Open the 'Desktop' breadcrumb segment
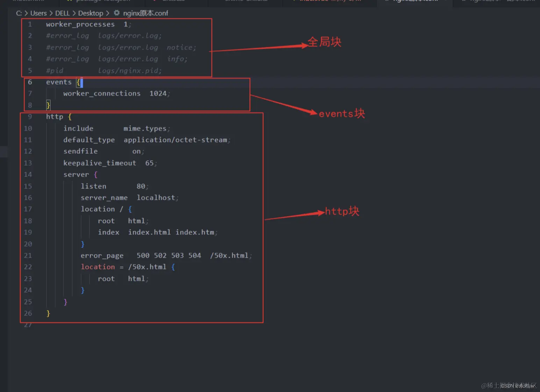Viewport: 540px width, 392px height. 91,13
